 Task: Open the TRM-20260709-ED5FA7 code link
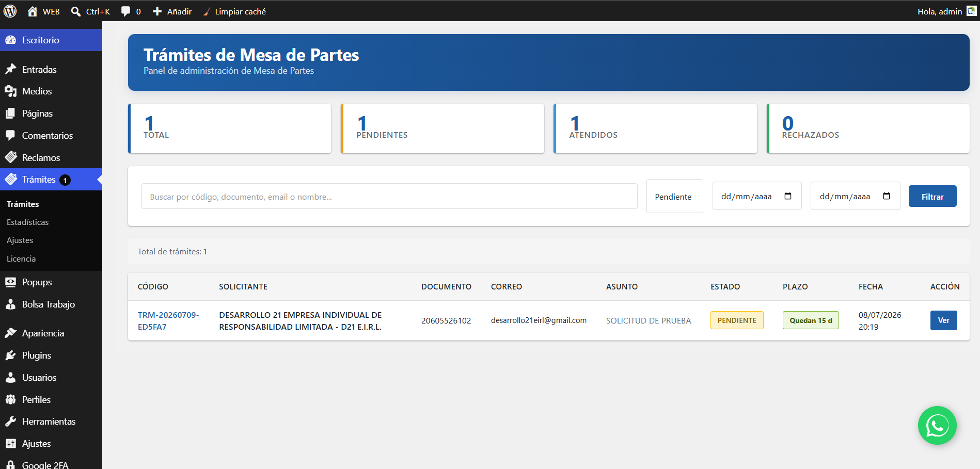point(168,321)
